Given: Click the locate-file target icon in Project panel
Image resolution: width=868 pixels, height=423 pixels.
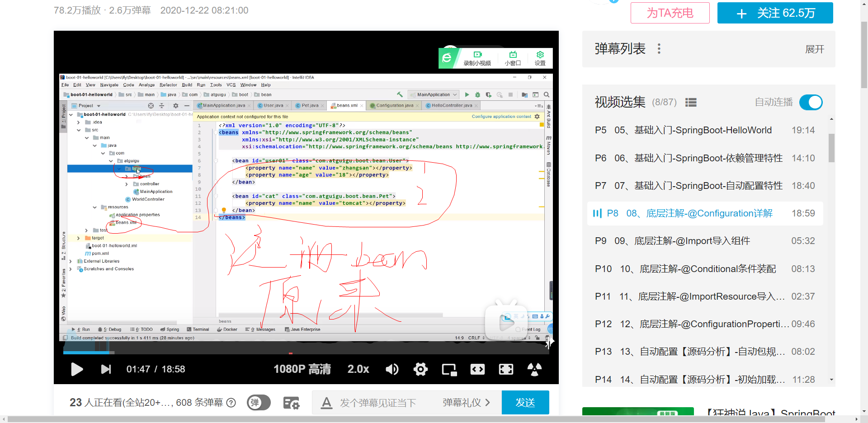Looking at the screenshot, I should click(151, 106).
